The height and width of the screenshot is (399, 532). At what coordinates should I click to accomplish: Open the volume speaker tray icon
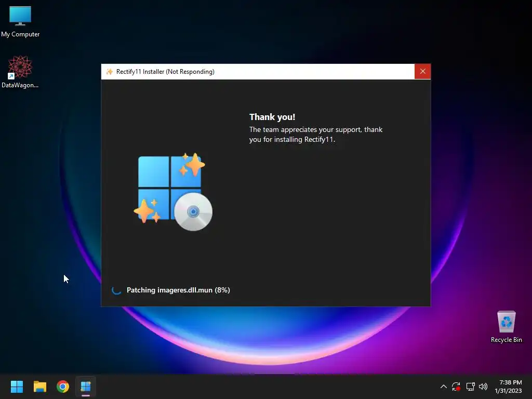coord(483,387)
